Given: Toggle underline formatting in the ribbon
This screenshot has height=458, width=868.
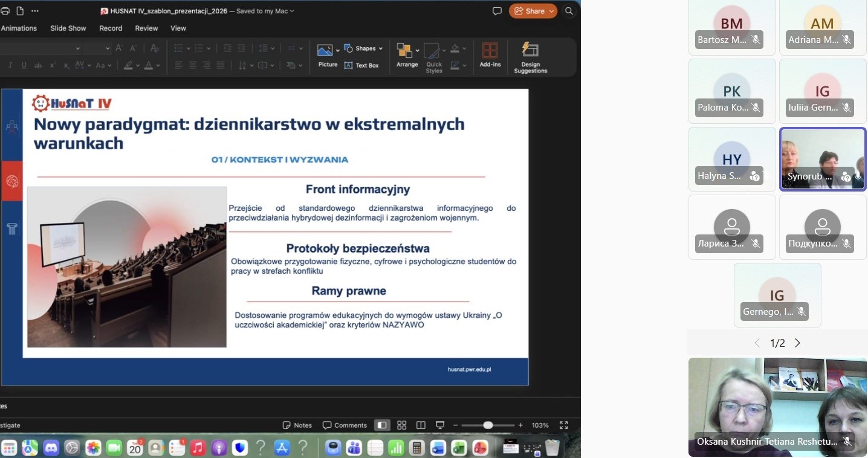Looking at the screenshot, I should coord(24,65).
